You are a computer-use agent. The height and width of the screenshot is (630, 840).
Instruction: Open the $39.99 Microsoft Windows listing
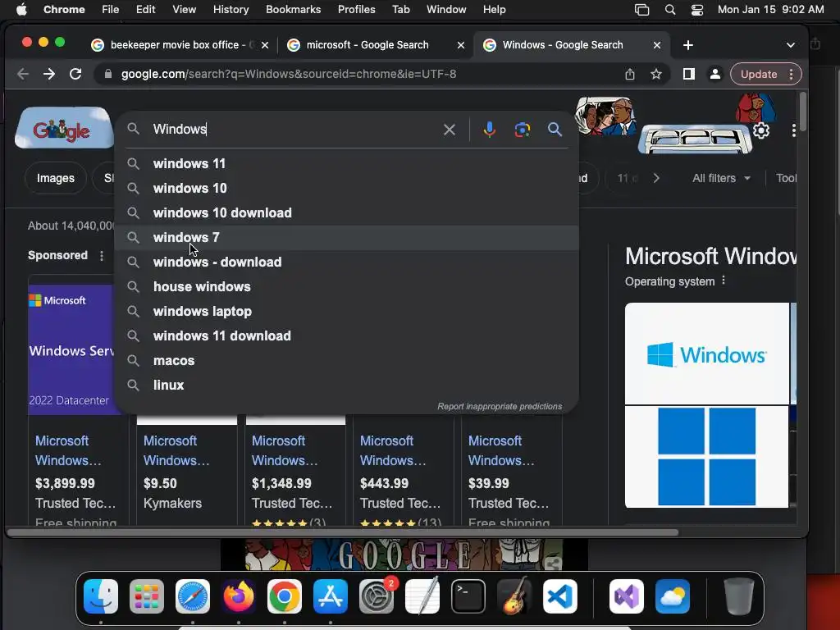tap(511, 472)
